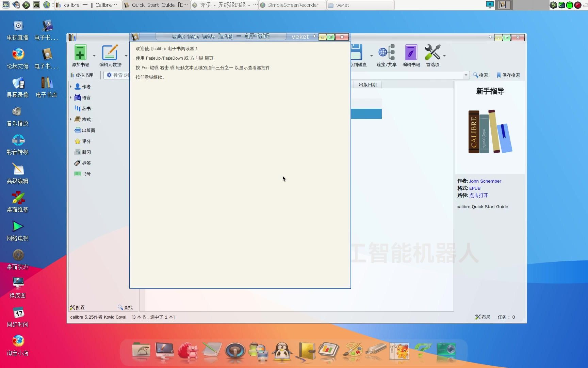Expand the Languages category in tag browser

coord(71,97)
